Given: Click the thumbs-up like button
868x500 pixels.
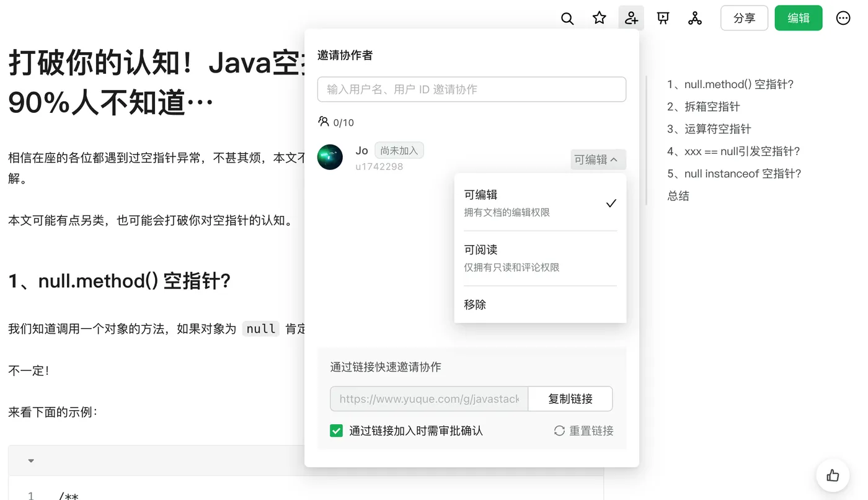Looking at the screenshot, I should click(833, 476).
